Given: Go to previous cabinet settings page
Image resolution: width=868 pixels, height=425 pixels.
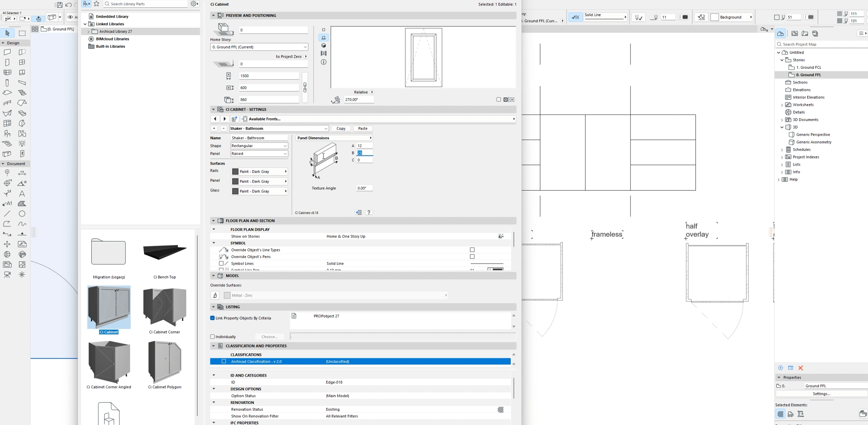Looking at the screenshot, I should click(215, 119).
